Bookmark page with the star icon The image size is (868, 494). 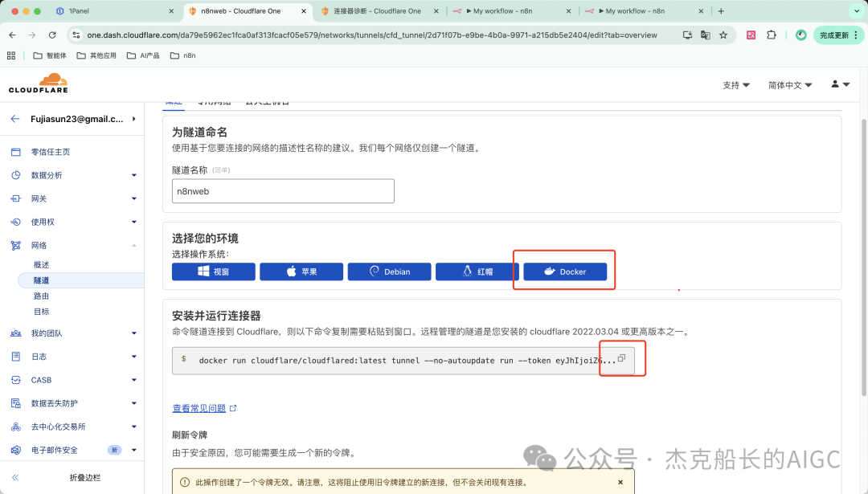(x=723, y=35)
